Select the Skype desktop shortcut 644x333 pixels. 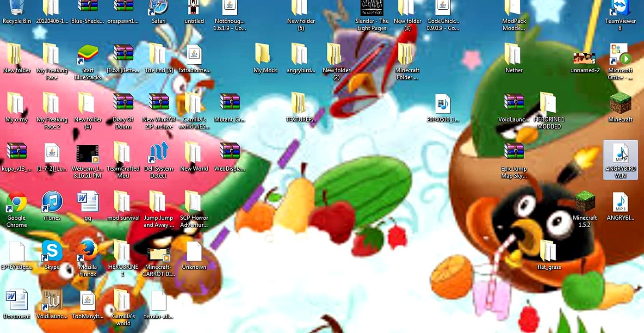click(52, 256)
